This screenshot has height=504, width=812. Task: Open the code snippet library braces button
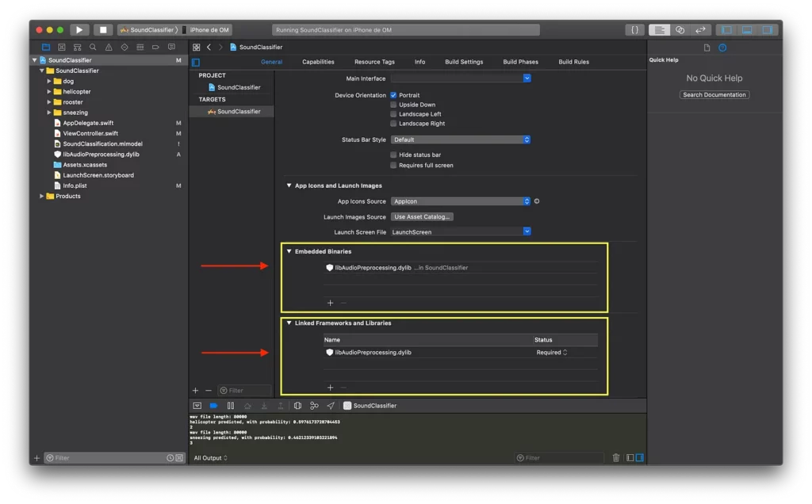click(x=634, y=30)
